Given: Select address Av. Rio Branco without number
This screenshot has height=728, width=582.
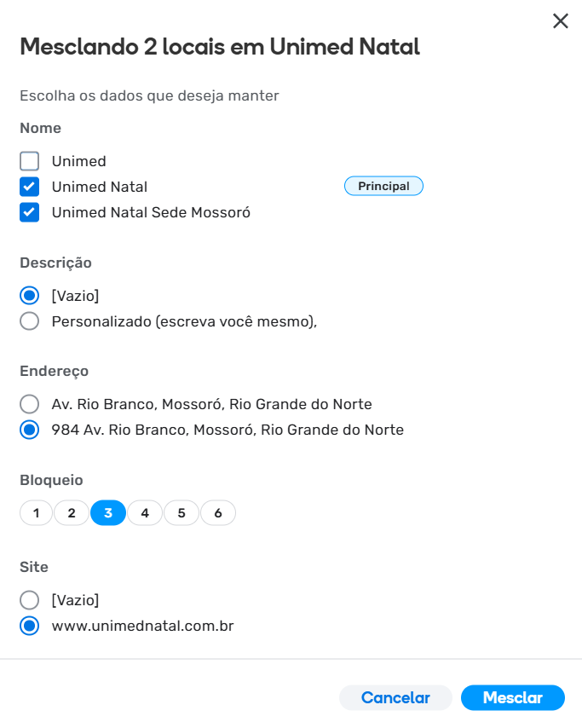Looking at the screenshot, I should tap(30, 404).
